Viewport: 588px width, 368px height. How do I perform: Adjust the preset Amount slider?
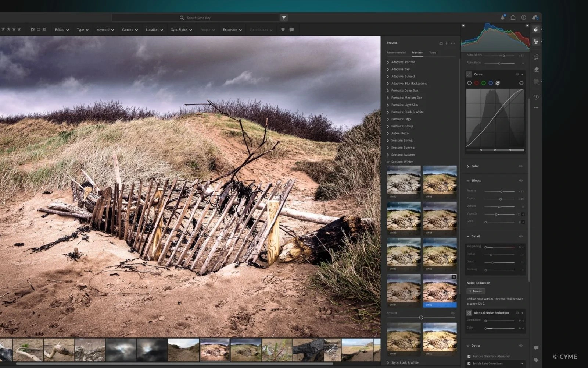pyautogui.click(x=421, y=318)
